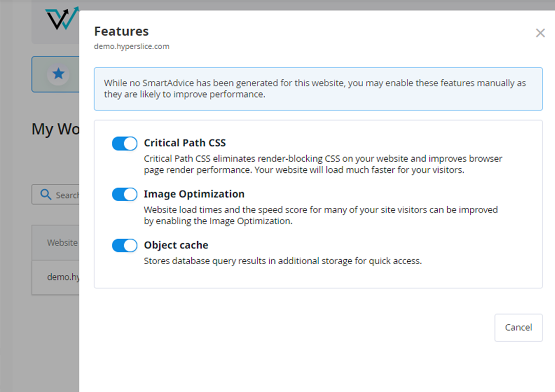Screen dimensions: 555x392
Task: Click the Critical Path CSS description text
Action: 323,164
